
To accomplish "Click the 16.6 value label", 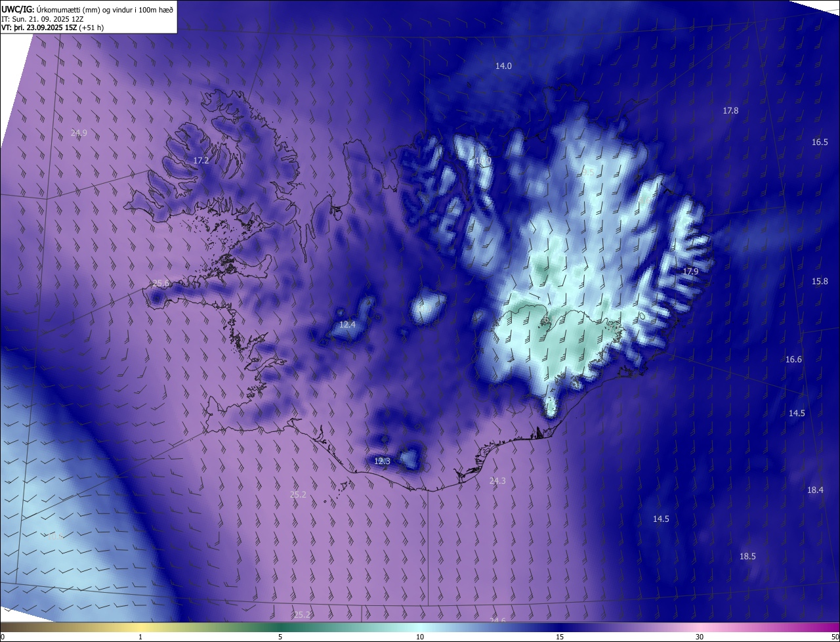I will [793, 360].
